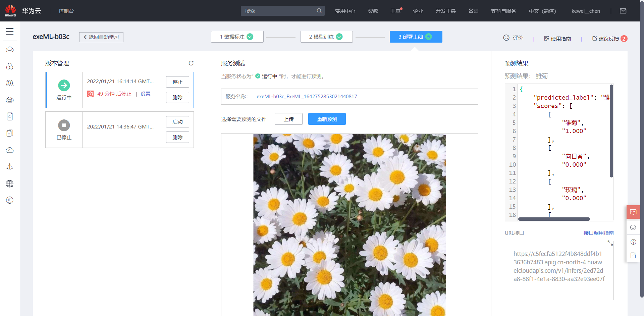The width and height of the screenshot is (644, 316).
Task: Refresh the 版本管理 version list
Action: [x=191, y=63]
